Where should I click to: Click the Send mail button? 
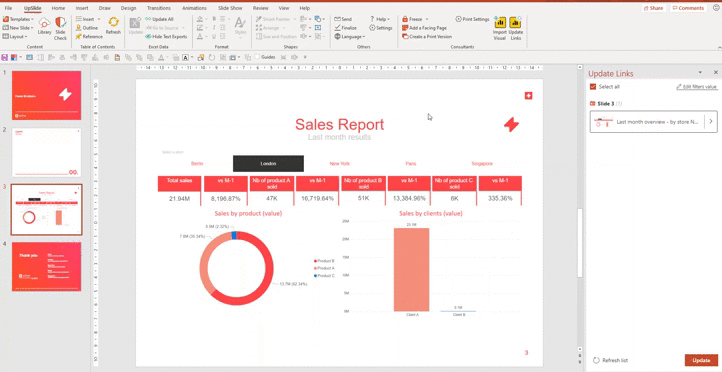(343, 19)
